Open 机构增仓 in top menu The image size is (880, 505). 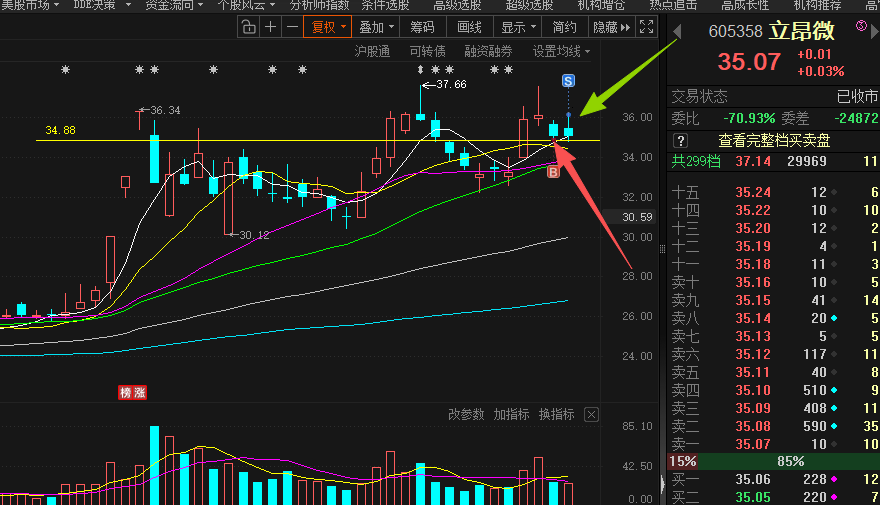tap(601, 6)
